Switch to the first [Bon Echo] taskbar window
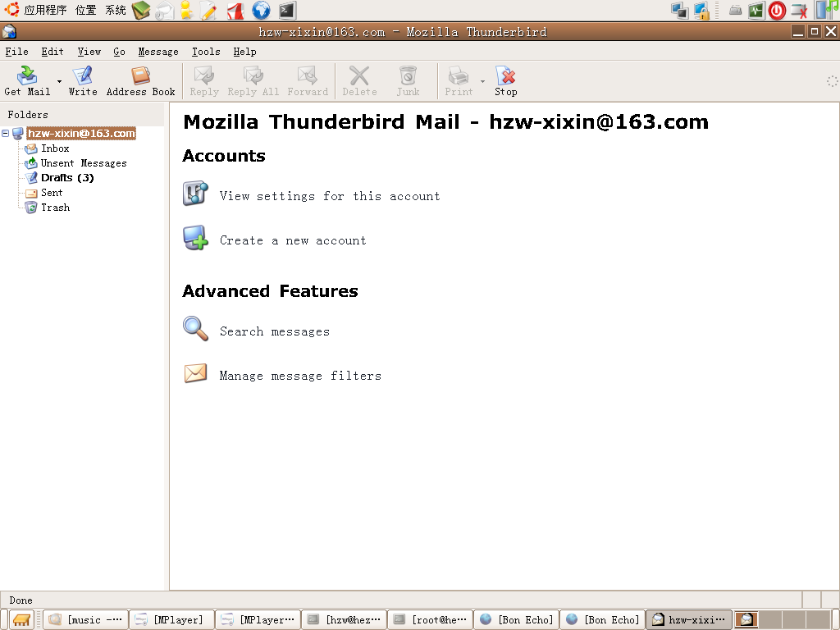The height and width of the screenshot is (630, 840). 517,620
